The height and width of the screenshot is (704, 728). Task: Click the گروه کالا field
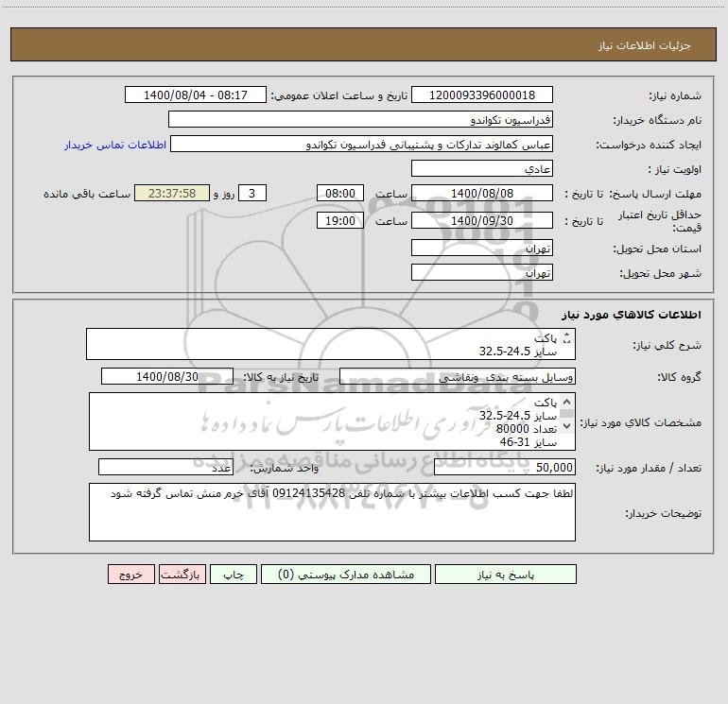pos(458,376)
